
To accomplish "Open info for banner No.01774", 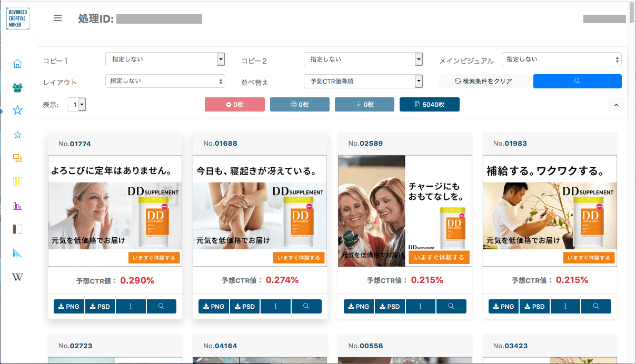I will tap(131, 306).
